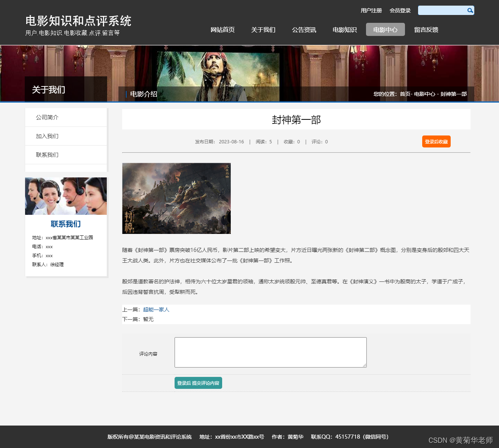The image size is (499, 448).
Task: Open 公司简介 in the sidebar
Action: (66, 118)
